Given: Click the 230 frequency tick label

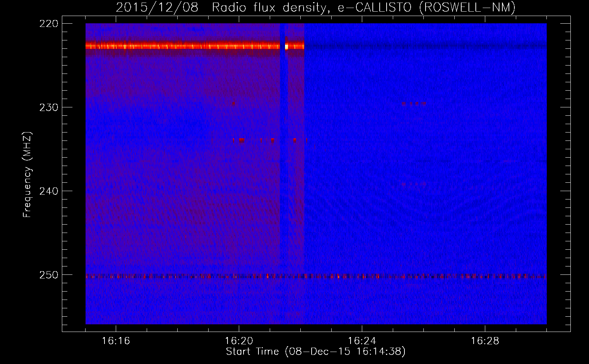Looking at the screenshot, I should point(49,107).
